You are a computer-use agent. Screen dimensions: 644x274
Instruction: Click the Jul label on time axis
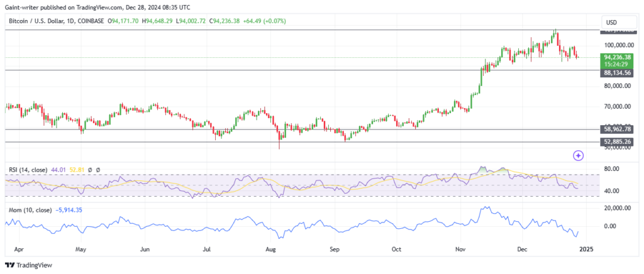click(x=206, y=249)
